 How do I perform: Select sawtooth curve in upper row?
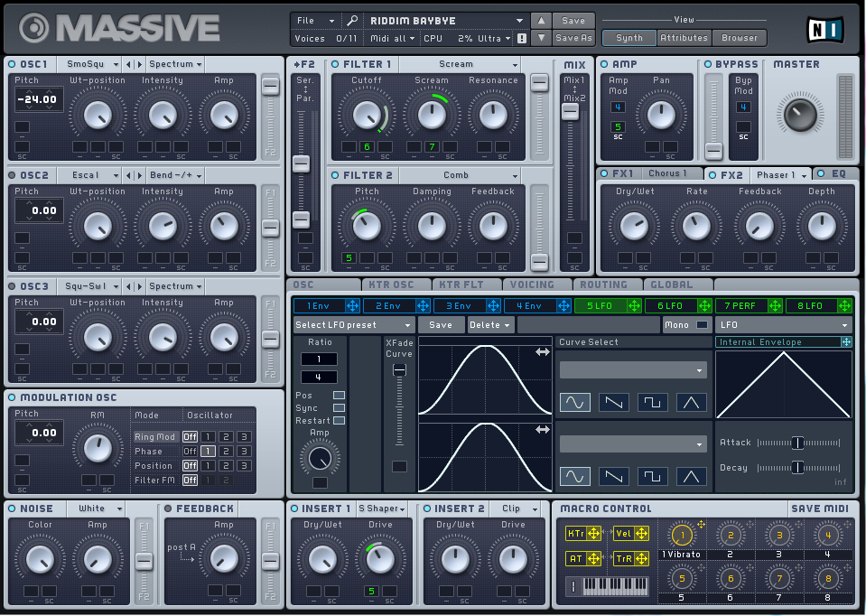click(613, 402)
